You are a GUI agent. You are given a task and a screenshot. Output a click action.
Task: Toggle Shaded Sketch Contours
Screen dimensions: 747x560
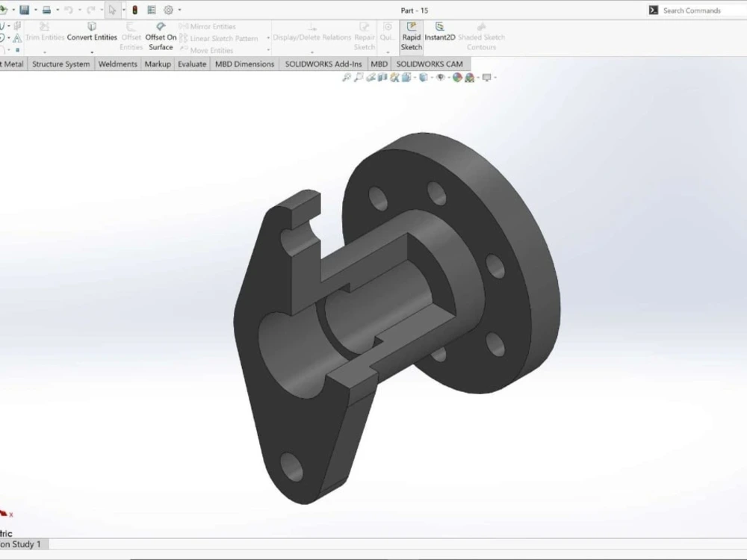(481, 36)
